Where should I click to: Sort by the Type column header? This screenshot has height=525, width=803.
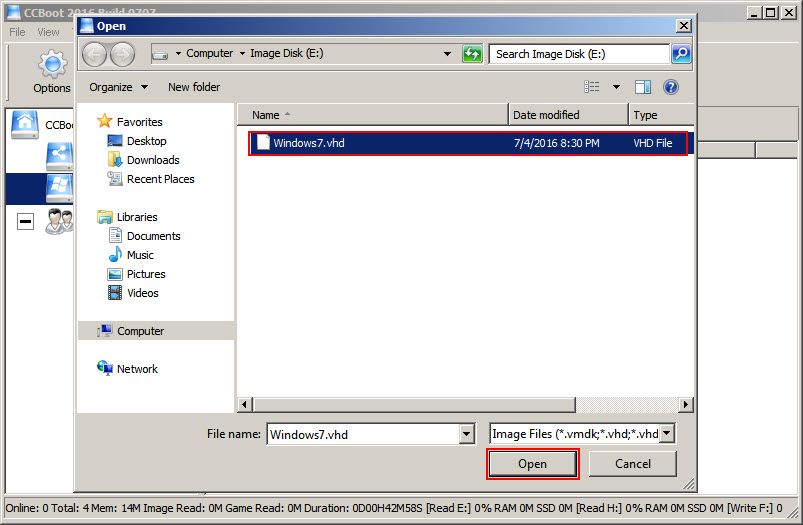coord(661,115)
